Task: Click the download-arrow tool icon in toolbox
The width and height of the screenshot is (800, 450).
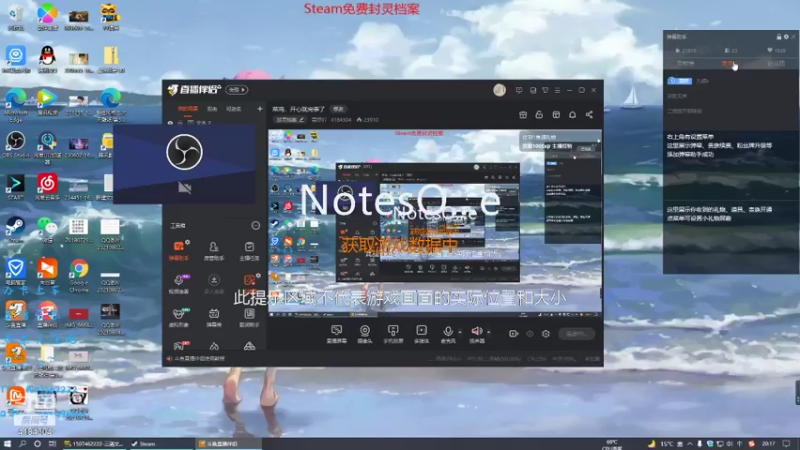Action: pyautogui.click(x=214, y=284)
